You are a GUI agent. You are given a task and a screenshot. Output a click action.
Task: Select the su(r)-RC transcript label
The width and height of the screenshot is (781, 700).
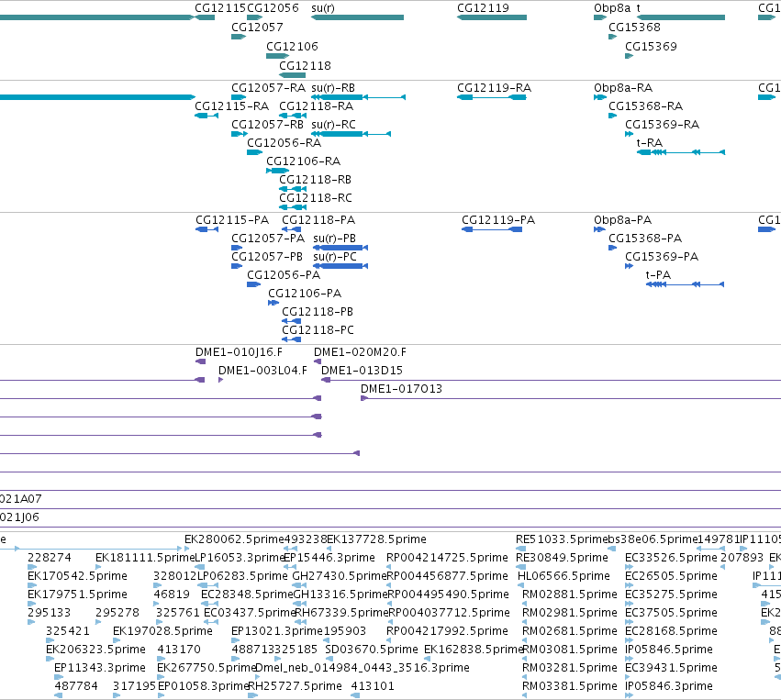click(334, 125)
